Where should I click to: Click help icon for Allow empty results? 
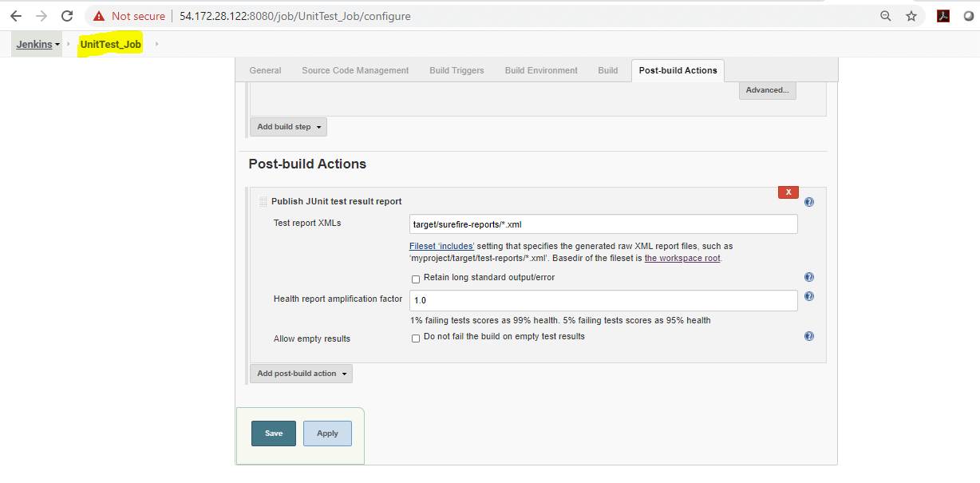pos(809,337)
